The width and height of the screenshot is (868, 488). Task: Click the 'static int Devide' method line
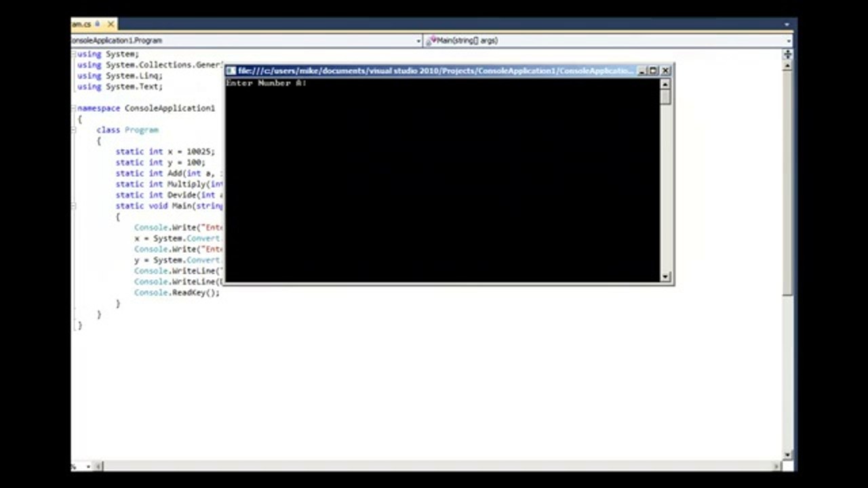coord(170,195)
